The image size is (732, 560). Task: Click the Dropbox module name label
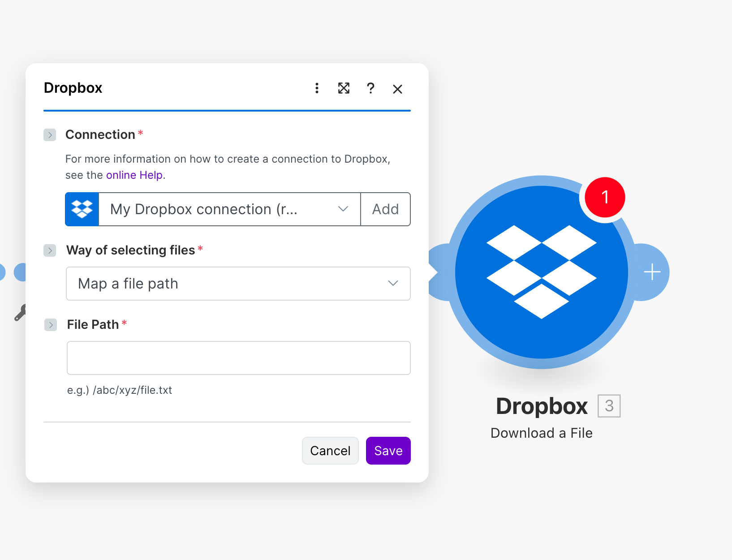tap(542, 406)
